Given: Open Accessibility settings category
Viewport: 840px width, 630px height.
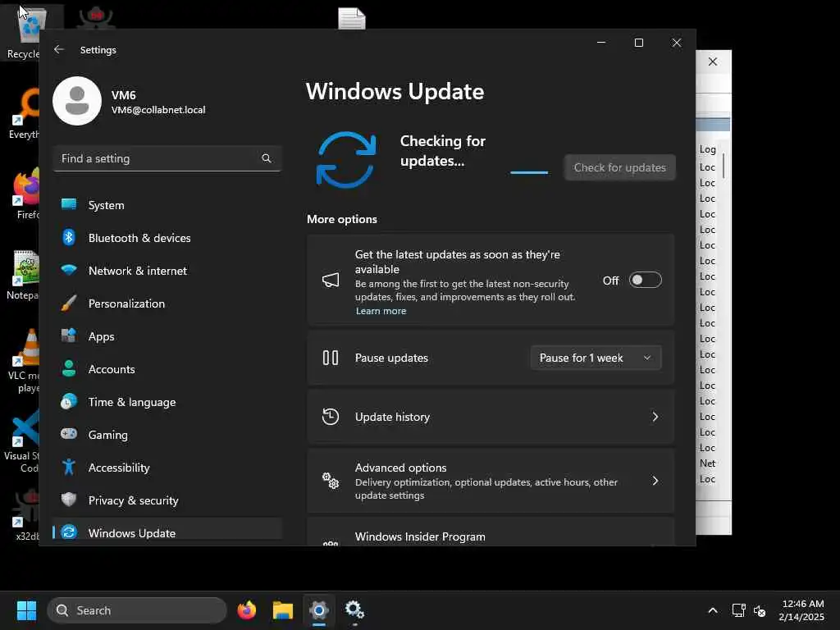Looking at the screenshot, I should (x=167, y=467).
